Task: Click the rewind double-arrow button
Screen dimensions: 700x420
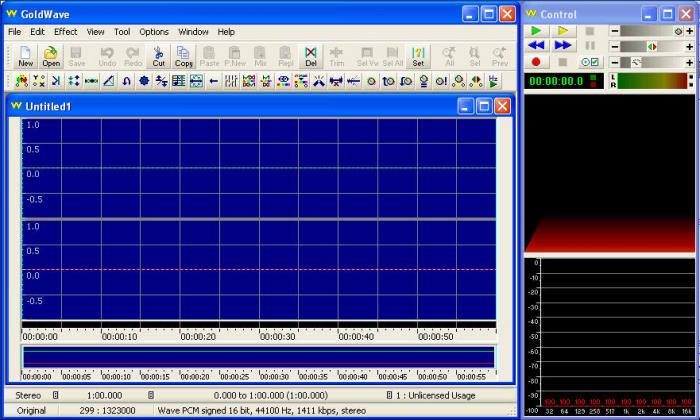Action: pos(536,46)
